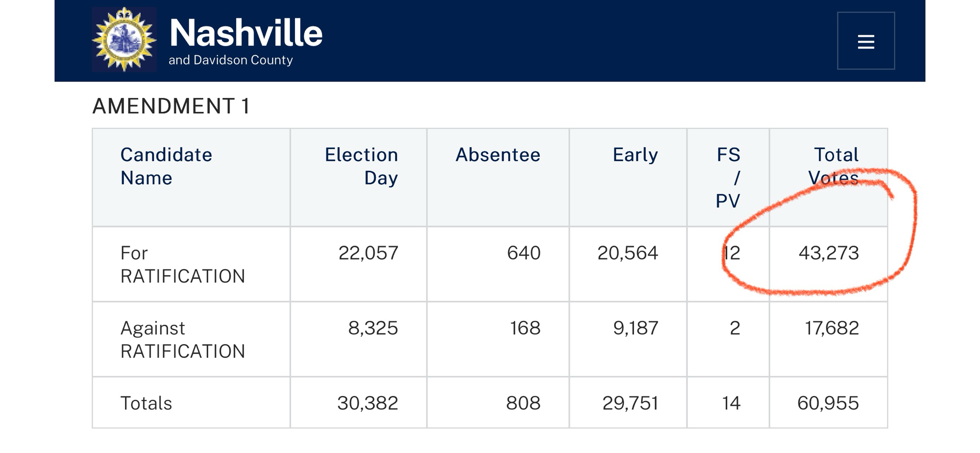Screen dimensions: 980x453
Task: Click the 'and Davidson County' subtitle
Action: (x=230, y=60)
